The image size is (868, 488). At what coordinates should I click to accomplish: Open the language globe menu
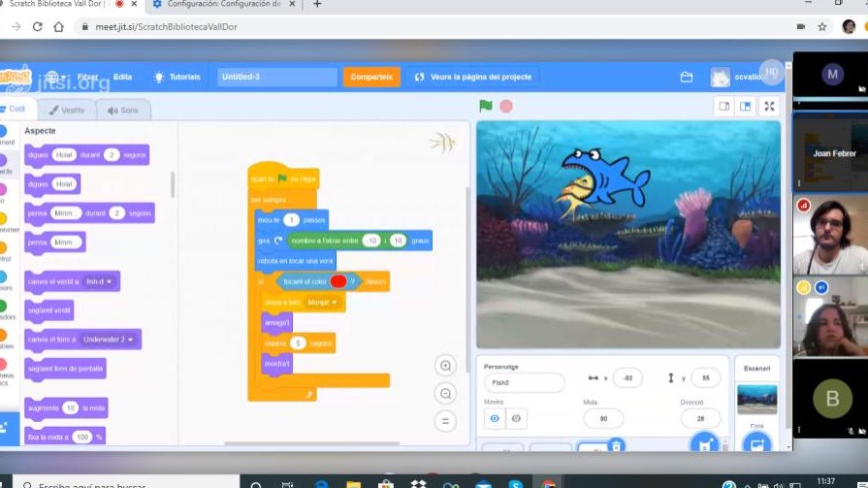click(56, 77)
